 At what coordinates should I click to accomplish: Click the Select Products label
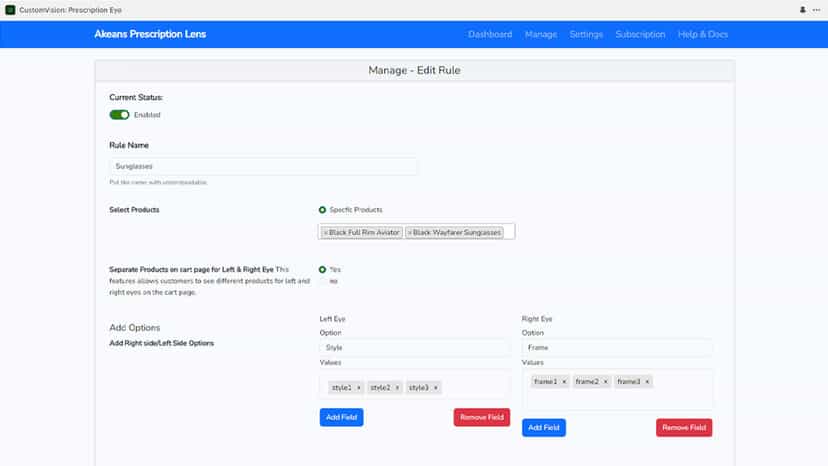134,210
